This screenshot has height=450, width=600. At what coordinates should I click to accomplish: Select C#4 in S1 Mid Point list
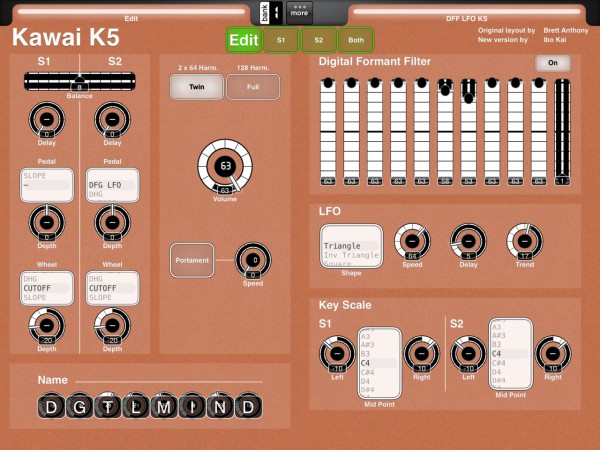coord(367,372)
